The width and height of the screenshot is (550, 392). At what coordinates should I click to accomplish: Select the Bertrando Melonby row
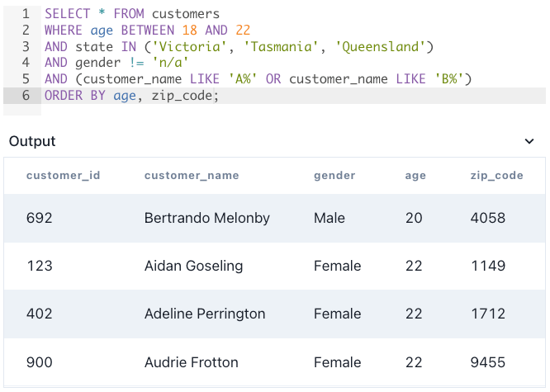point(275,218)
